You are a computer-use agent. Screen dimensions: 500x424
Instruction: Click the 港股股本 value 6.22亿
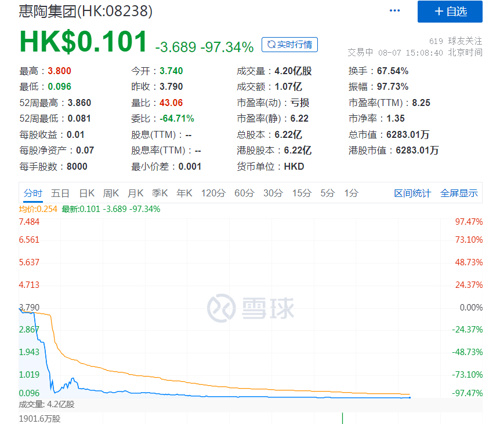(x=298, y=150)
